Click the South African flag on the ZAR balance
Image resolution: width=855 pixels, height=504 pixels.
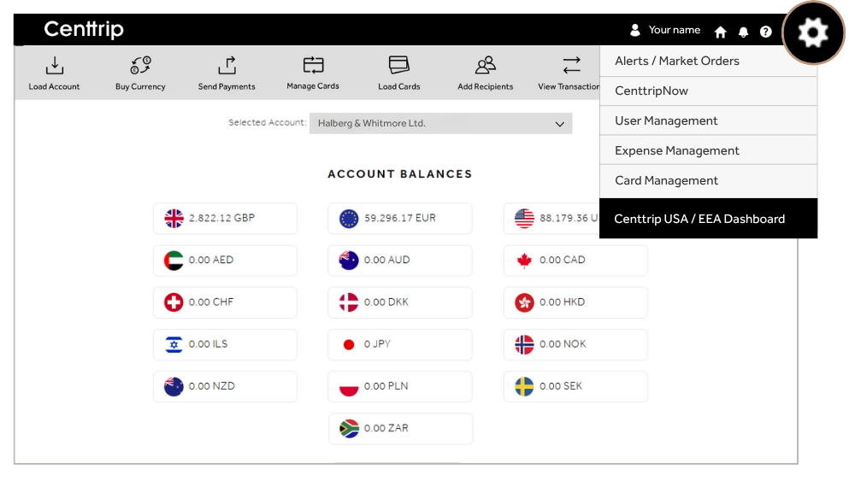349,428
